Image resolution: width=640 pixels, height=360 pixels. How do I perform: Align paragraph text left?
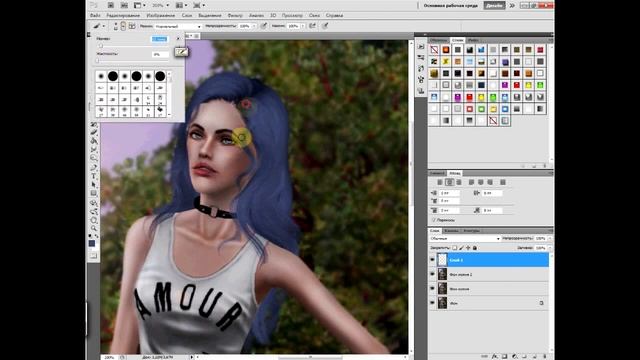pos(440,182)
